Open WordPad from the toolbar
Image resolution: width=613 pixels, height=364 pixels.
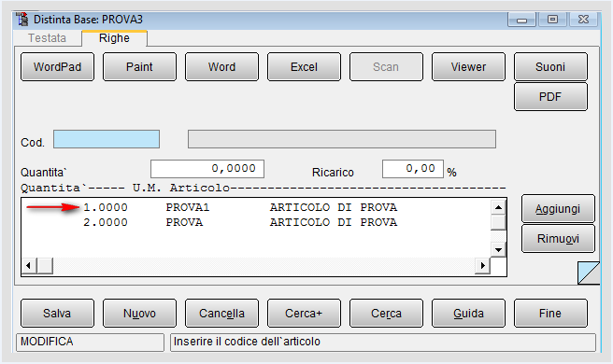[x=58, y=67]
